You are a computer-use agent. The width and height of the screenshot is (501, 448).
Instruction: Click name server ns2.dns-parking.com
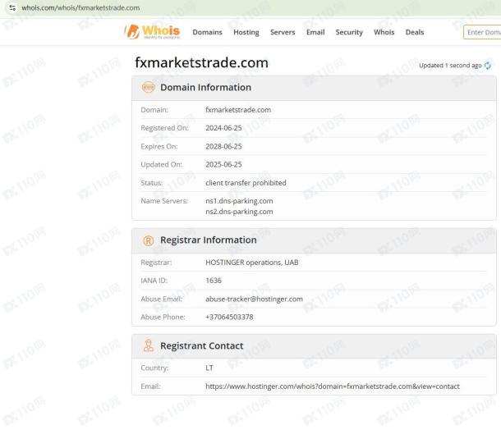coord(239,212)
